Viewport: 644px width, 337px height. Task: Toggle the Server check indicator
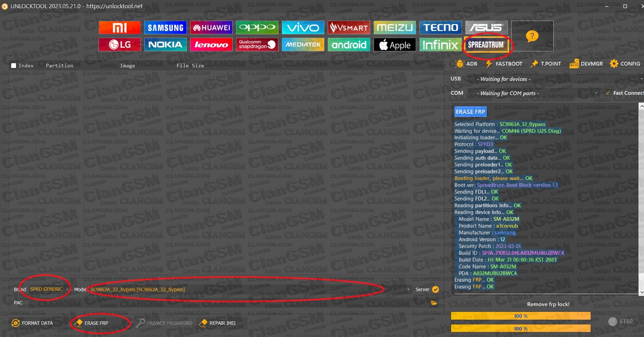(x=435, y=289)
